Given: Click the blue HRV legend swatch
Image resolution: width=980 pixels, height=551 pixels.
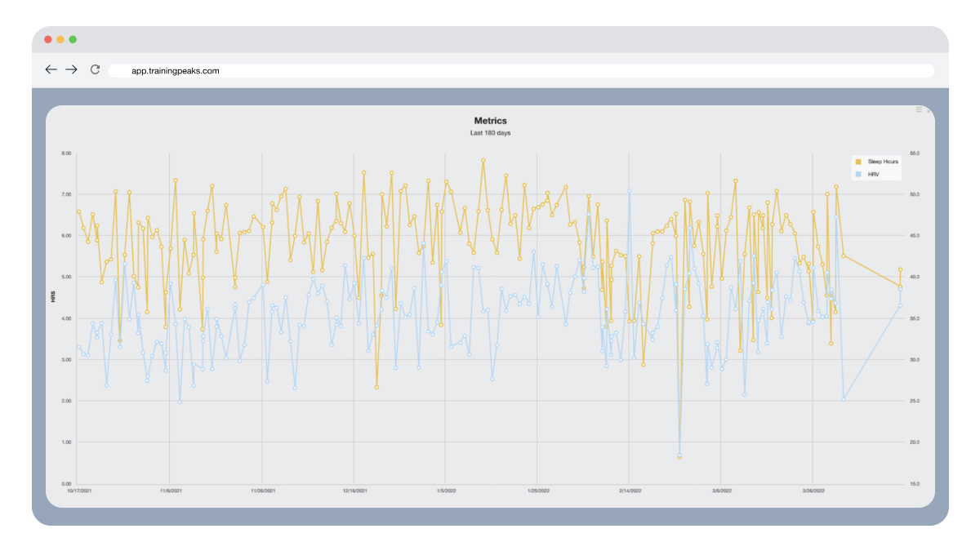Looking at the screenshot, I should coord(857,174).
